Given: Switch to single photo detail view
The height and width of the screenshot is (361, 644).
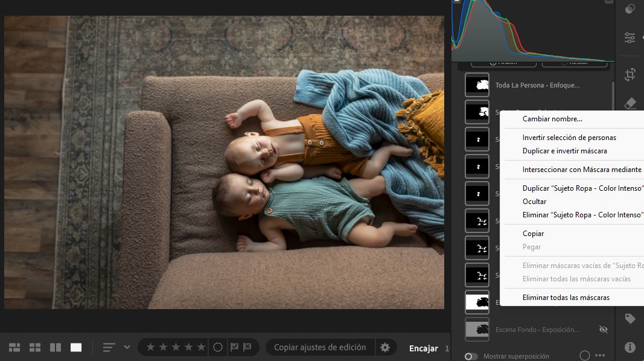Looking at the screenshot, I should coord(76,347).
